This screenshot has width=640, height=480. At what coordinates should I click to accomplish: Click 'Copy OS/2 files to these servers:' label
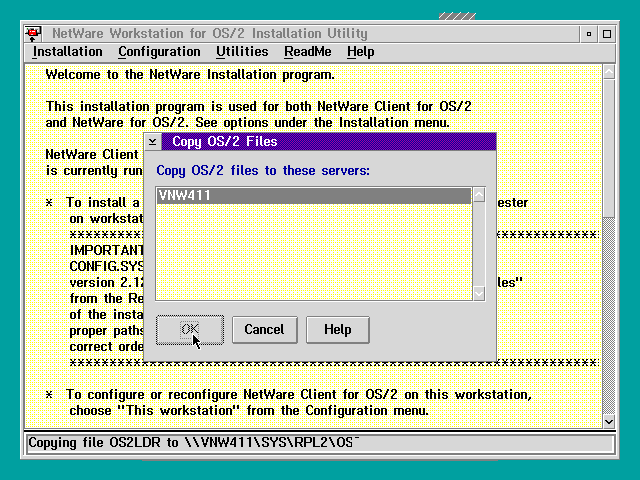click(x=263, y=171)
